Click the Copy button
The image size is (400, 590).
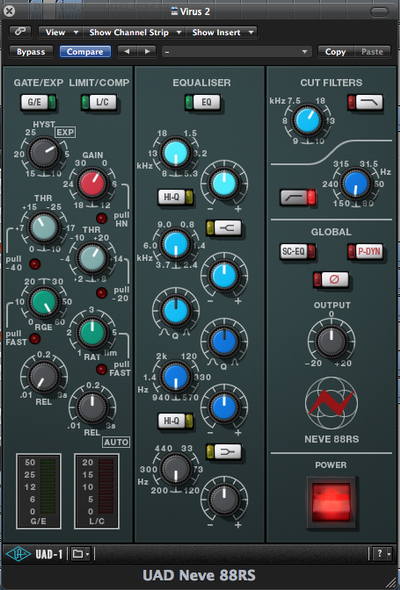point(335,52)
